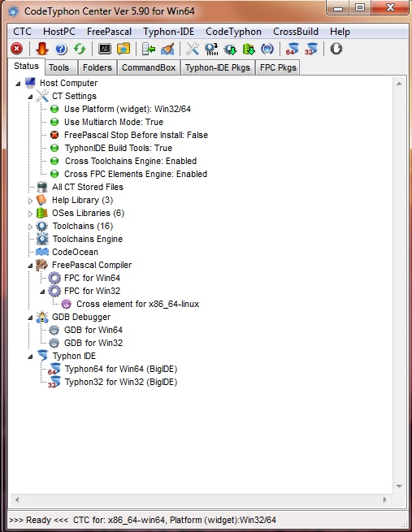Click the blue question mark help icon
Image resolution: width=412 pixels, height=532 pixels.
[61, 49]
